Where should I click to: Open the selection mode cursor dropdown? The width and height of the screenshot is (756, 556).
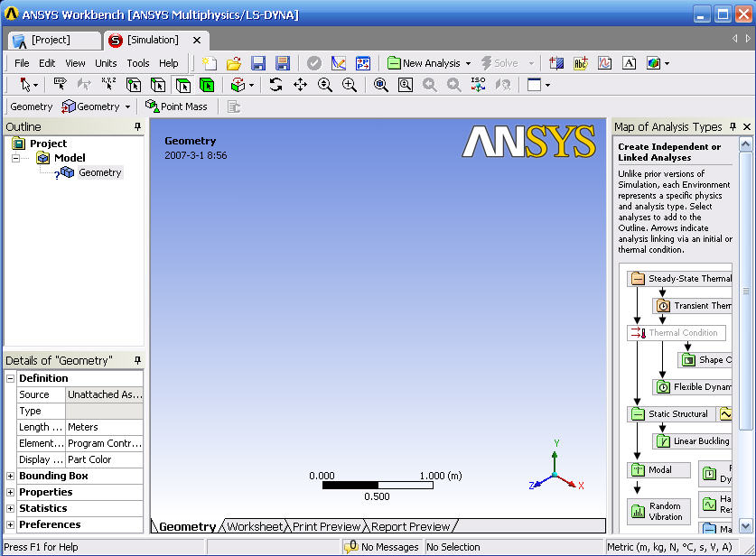tap(36, 86)
